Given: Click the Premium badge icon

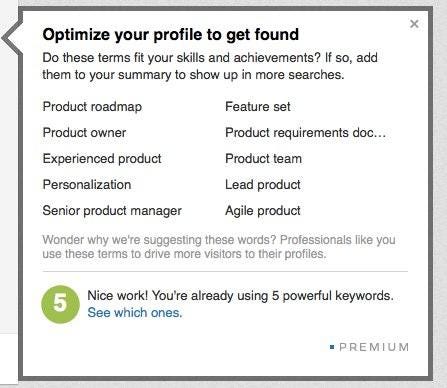Looking at the screenshot, I should (332, 347).
